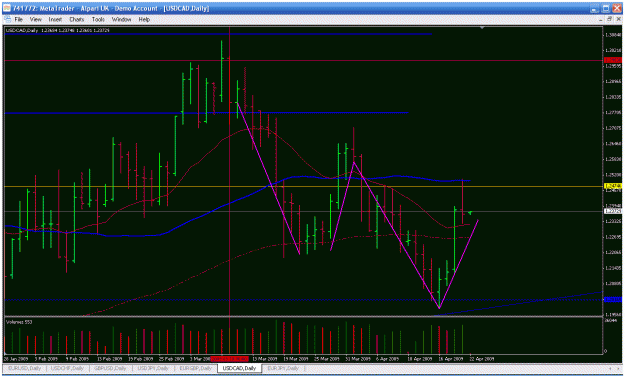Open the Help menu
625x376 pixels.
(144, 19)
